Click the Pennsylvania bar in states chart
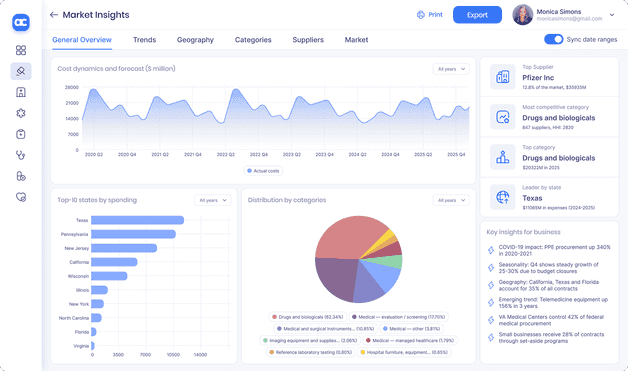 [133, 234]
